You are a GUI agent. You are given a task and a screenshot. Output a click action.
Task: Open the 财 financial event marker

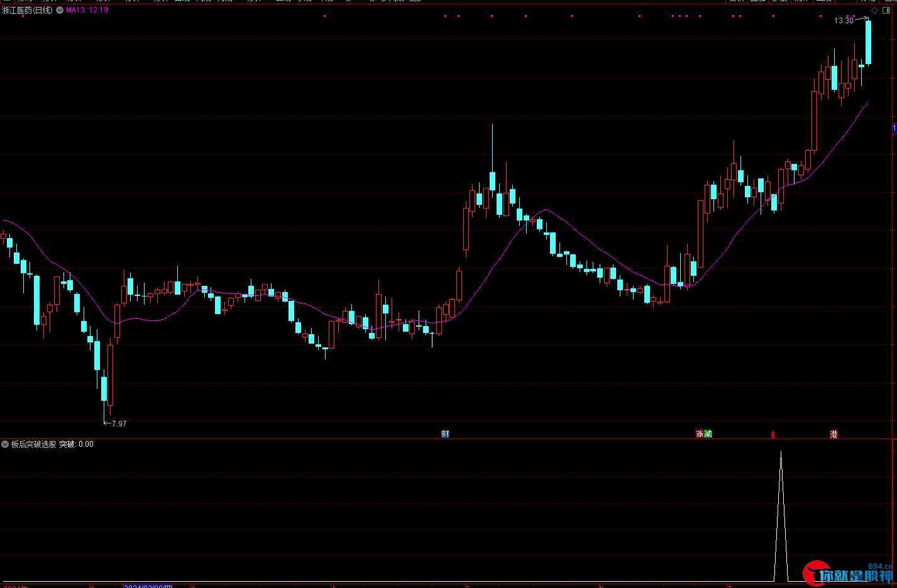tap(445, 434)
